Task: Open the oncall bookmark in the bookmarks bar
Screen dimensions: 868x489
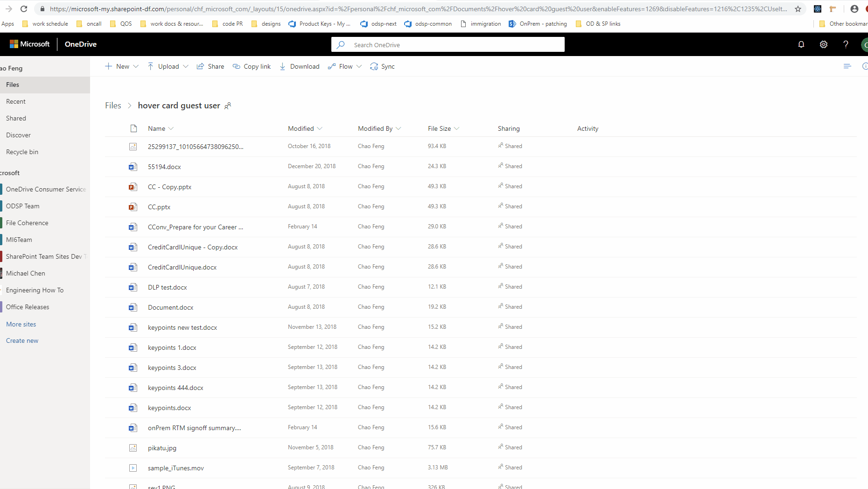Action: (93, 23)
